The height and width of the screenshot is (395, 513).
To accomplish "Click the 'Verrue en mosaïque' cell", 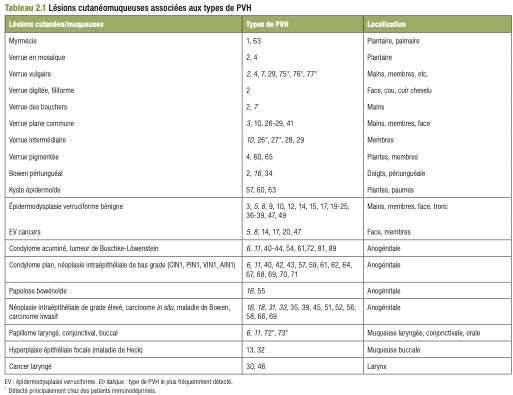I will (x=37, y=57).
